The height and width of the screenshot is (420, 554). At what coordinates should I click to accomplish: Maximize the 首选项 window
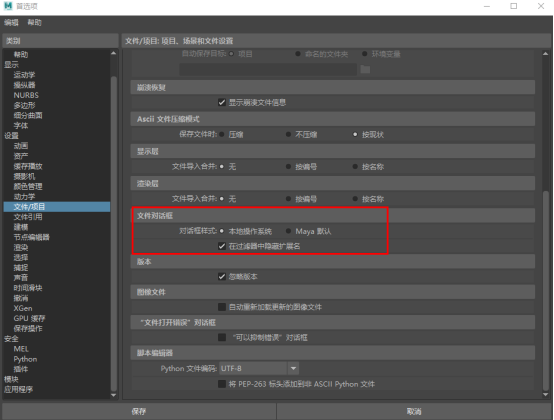pos(514,6)
